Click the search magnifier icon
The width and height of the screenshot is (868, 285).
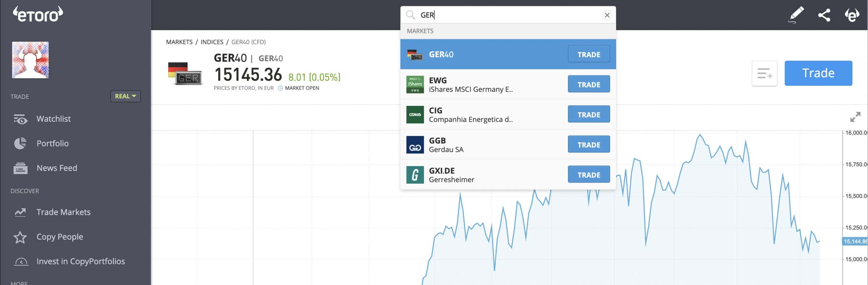pos(411,15)
